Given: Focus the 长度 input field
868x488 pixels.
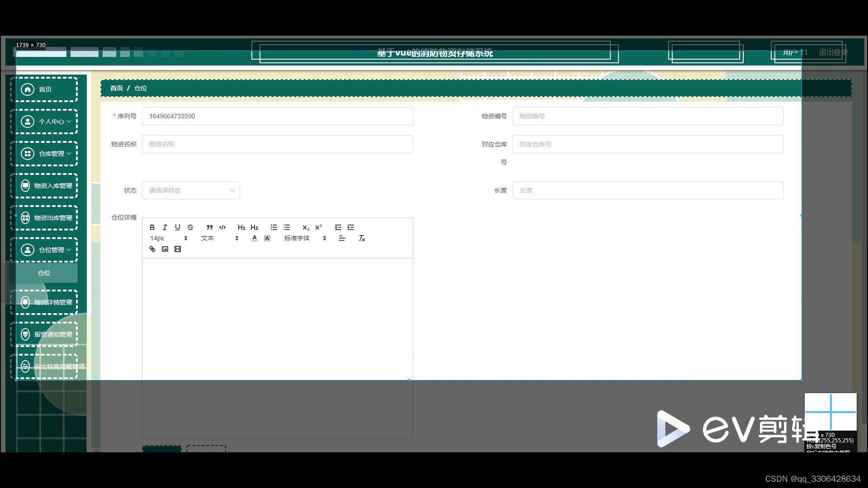Looking at the screenshot, I should click(648, 190).
